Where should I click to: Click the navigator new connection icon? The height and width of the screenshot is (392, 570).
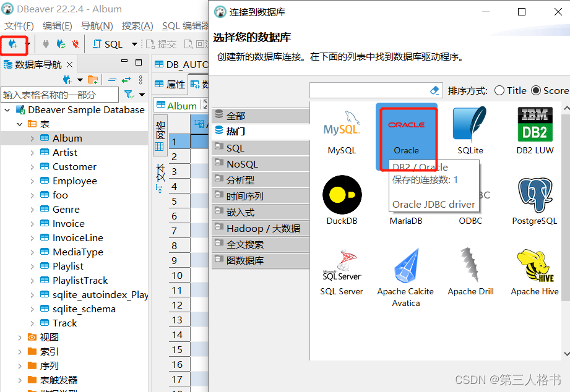(67, 80)
